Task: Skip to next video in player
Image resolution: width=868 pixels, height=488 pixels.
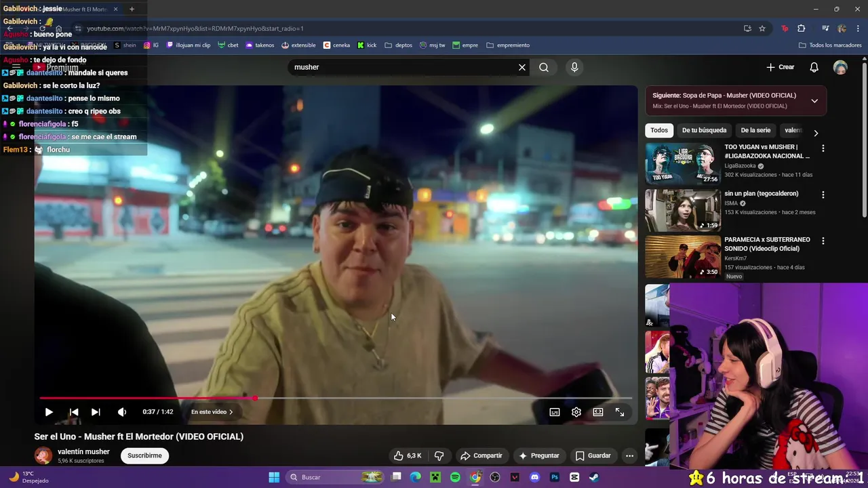Action: point(96,412)
